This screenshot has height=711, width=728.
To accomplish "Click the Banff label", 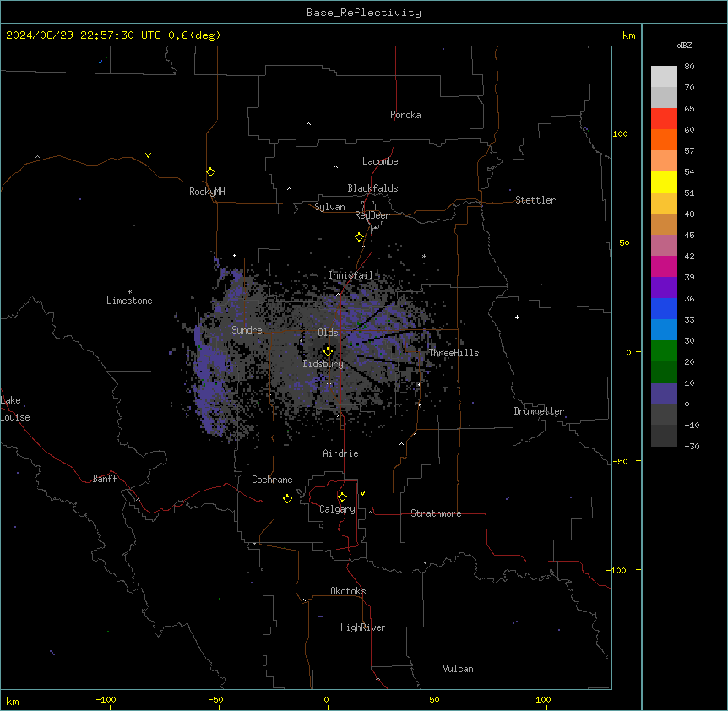I will point(105,479).
